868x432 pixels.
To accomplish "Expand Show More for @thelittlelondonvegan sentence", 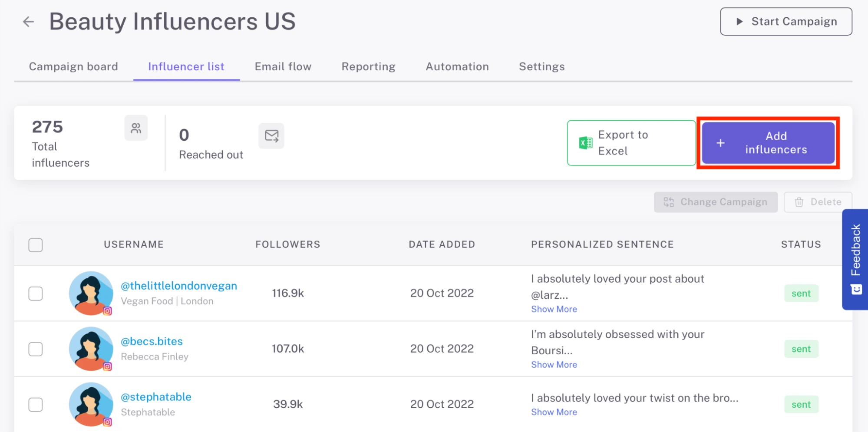I will pyautogui.click(x=554, y=309).
